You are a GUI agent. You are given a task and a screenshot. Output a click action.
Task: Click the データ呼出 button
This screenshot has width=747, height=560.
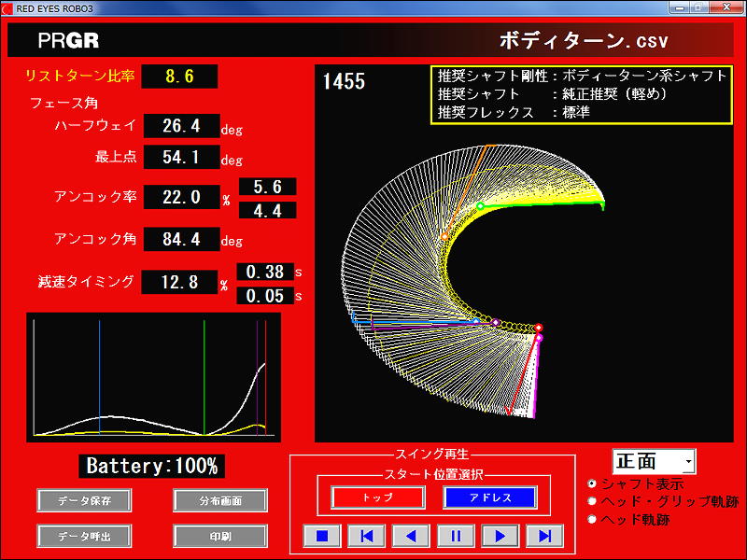pyautogui.click(x=84, y=537)
